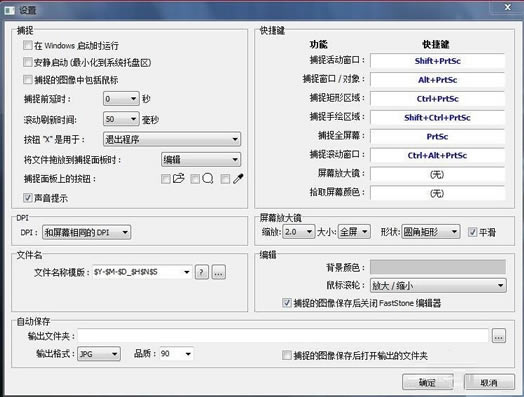Click the ? help button for filename template
524x397 pixels.
202,272
